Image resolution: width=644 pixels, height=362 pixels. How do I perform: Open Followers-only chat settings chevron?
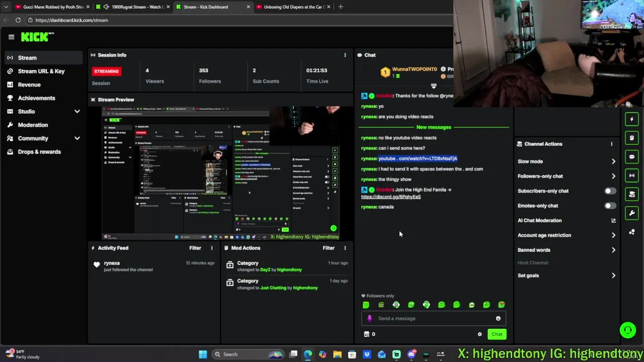coord(613,176)
